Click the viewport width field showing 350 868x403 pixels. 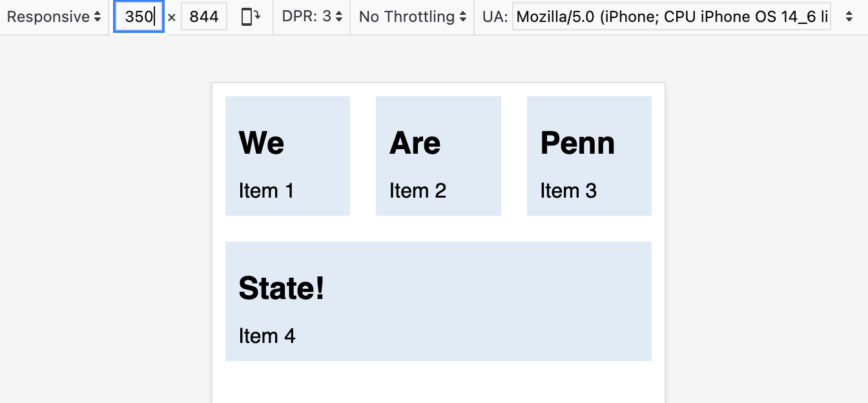[x=139, y=17]
